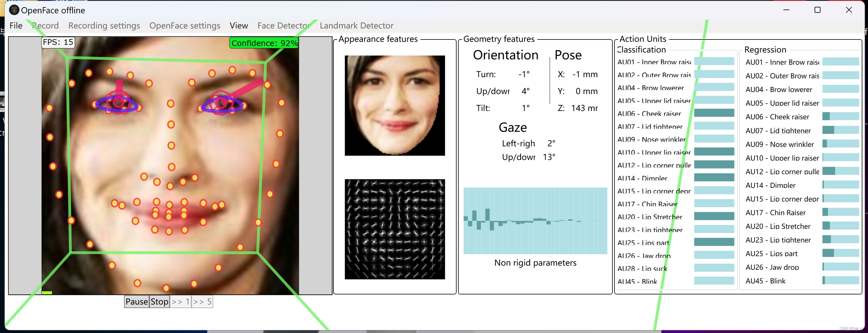Click the Stop button
Viewport: 868px width, 333px height.
(x=159, y=301)
